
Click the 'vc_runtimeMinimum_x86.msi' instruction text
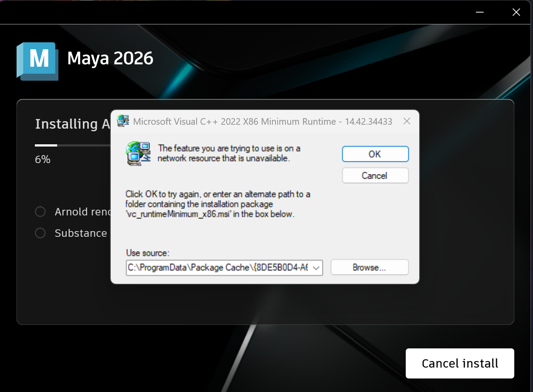(218, 204)
